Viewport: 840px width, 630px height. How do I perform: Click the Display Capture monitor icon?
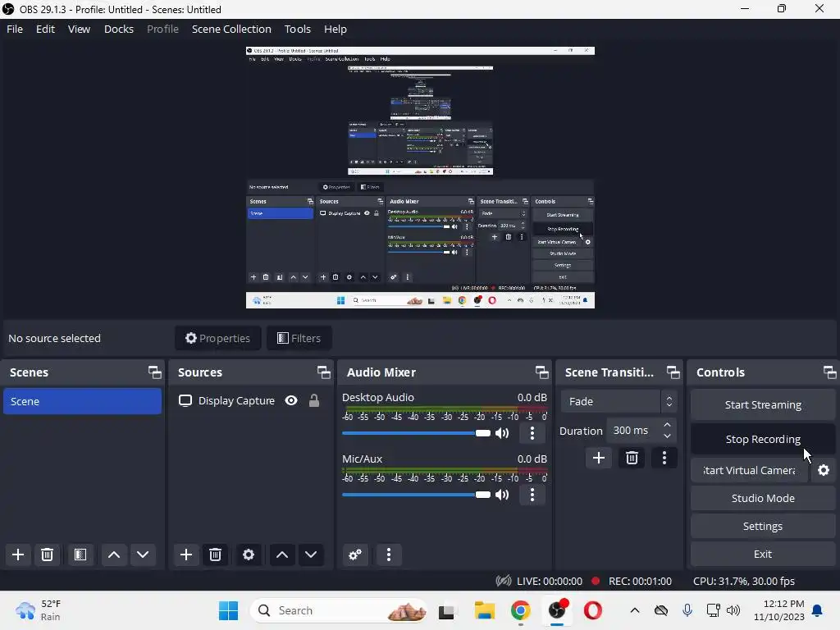pos(185,400)
